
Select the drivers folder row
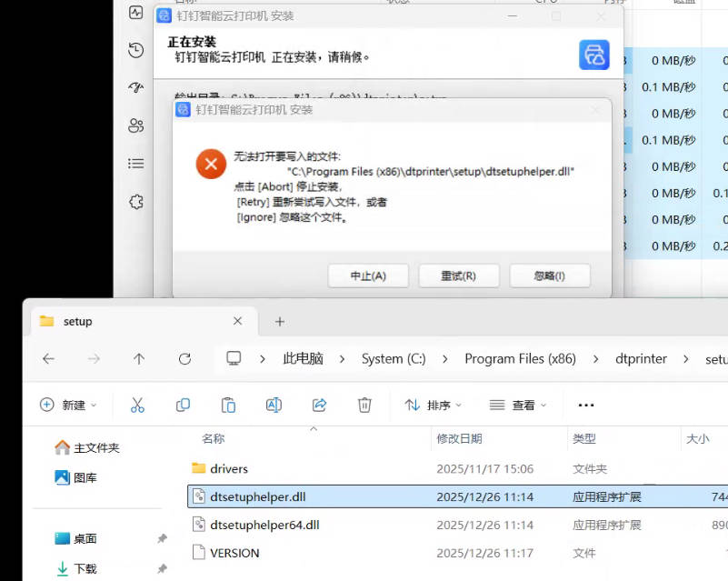[457, 468]
